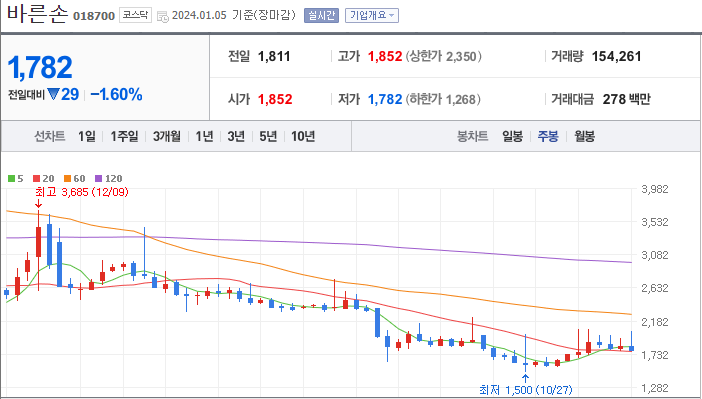Click the 최저 1,500 (10/27) low label
This screenshot has width=702, height=399.
(526, 390)
